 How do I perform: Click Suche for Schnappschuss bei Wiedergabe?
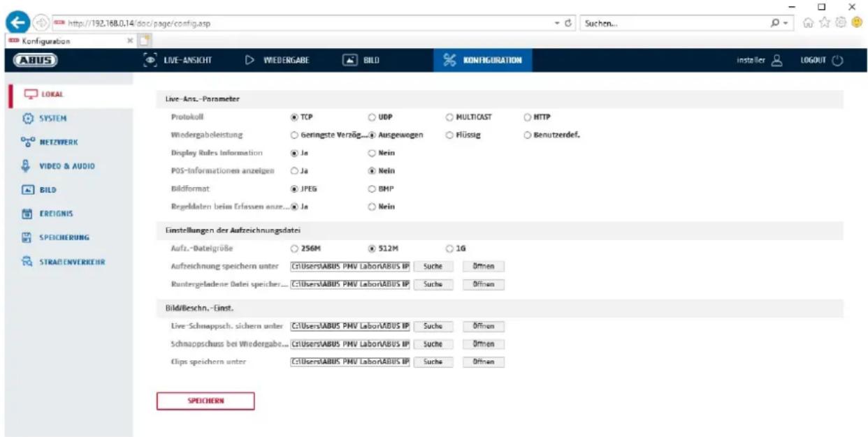tap(433, 344)
